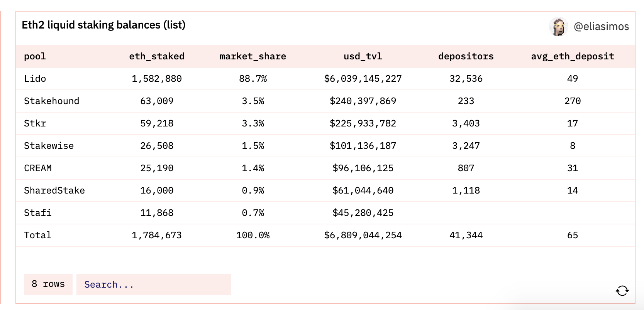Click CREAM's eth_staked value 25,190
The width and height of the screenshot is (644, 310).
coord(157,168)
